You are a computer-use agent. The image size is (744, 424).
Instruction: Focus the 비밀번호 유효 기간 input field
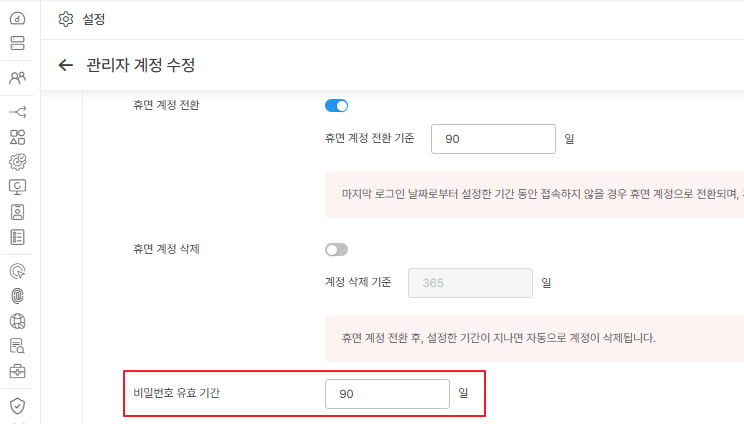point(387,394)
